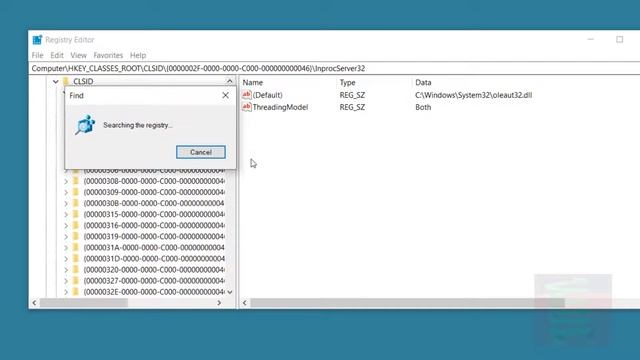
Task: Expand the {00000320-0000-0000-C000 key chevron
Action: 66,270
